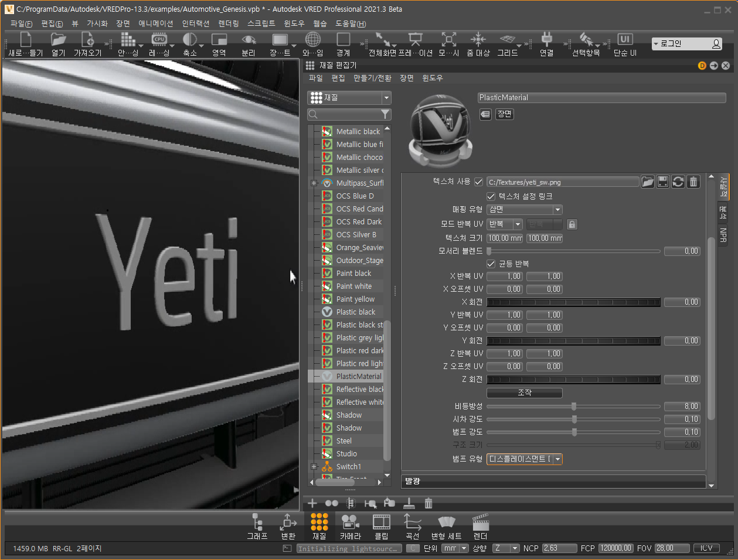Click the trash icon in material editor toolbar
The height and width of the screenshot is (560, 738).
(x=428, y=503)
